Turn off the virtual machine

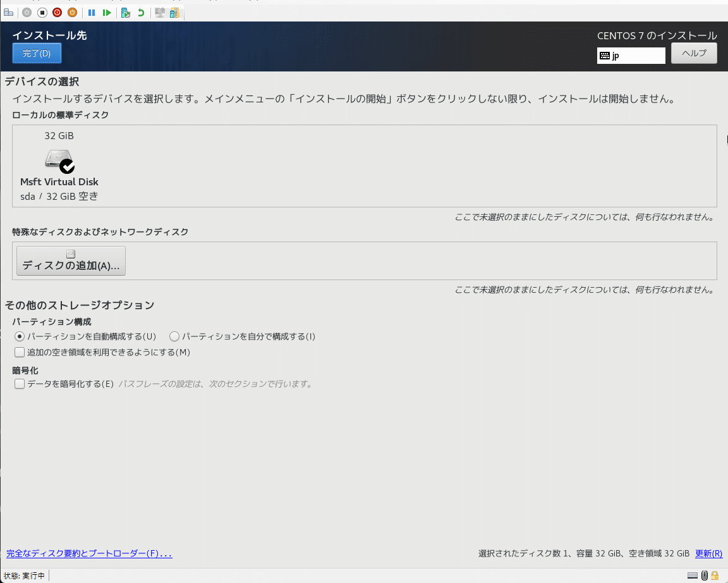[x=58, y=13]
